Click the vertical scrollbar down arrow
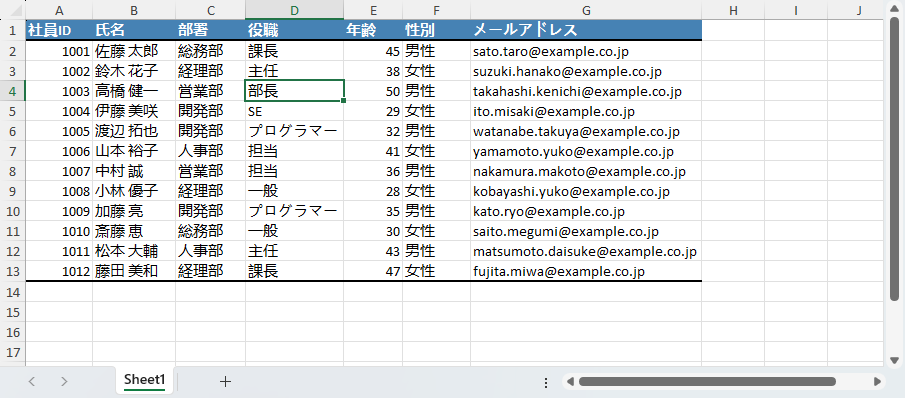Image resolution: width=905 pixels, height=398 pixels. click(x=895, y=361)
